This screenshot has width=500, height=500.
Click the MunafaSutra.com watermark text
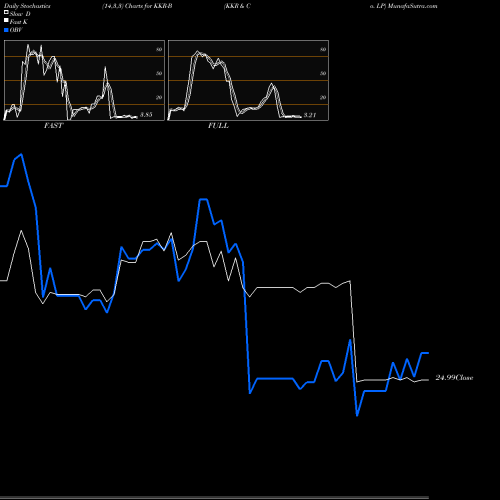coord(412,6)
